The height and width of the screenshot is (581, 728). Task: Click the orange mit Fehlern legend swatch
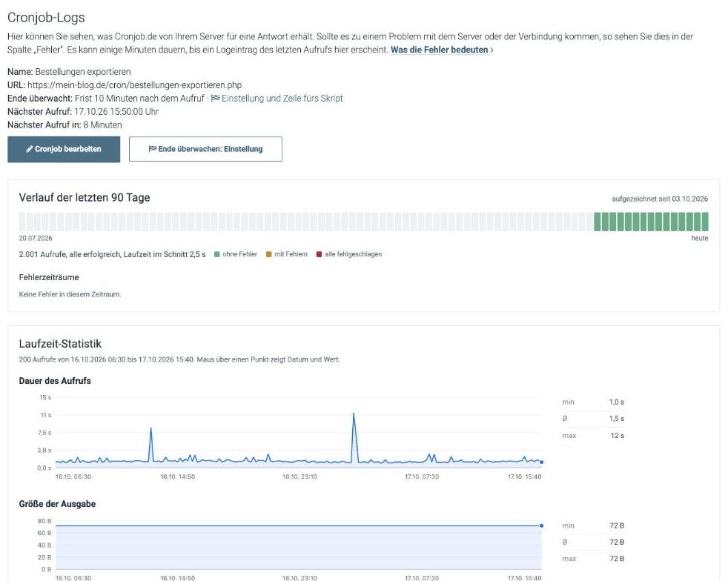click(x=269, y=254)
